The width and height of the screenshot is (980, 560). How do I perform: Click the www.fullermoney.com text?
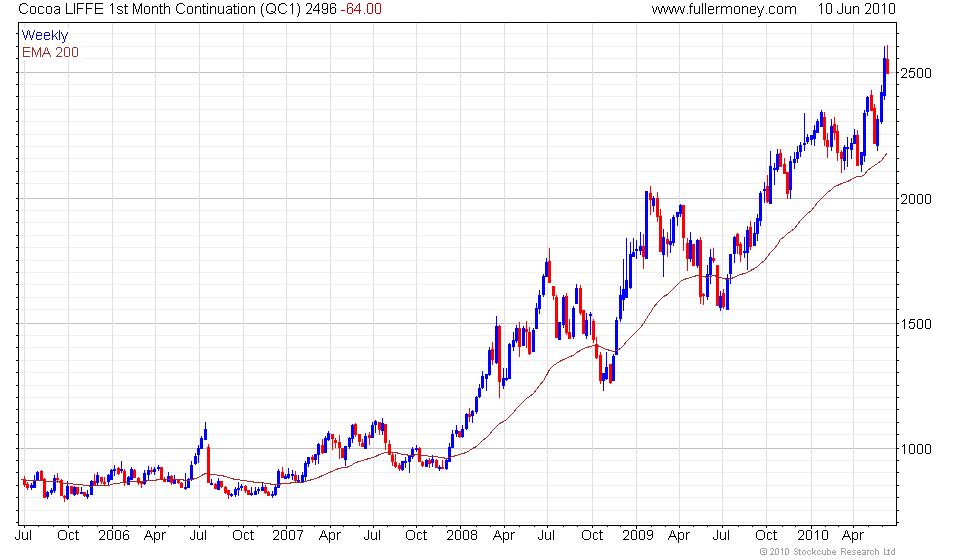(x=724, y=9)
